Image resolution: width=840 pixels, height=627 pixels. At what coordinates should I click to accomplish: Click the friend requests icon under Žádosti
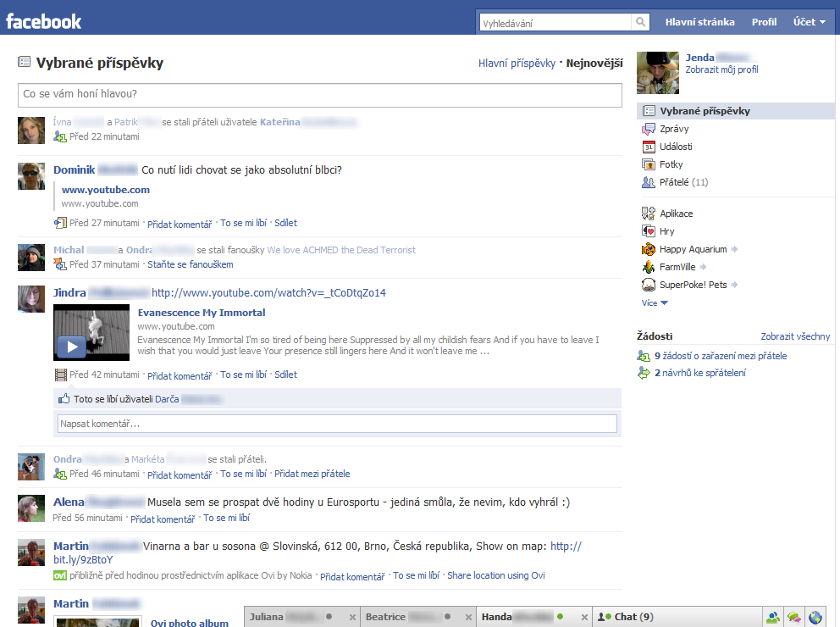coord(644,356)
